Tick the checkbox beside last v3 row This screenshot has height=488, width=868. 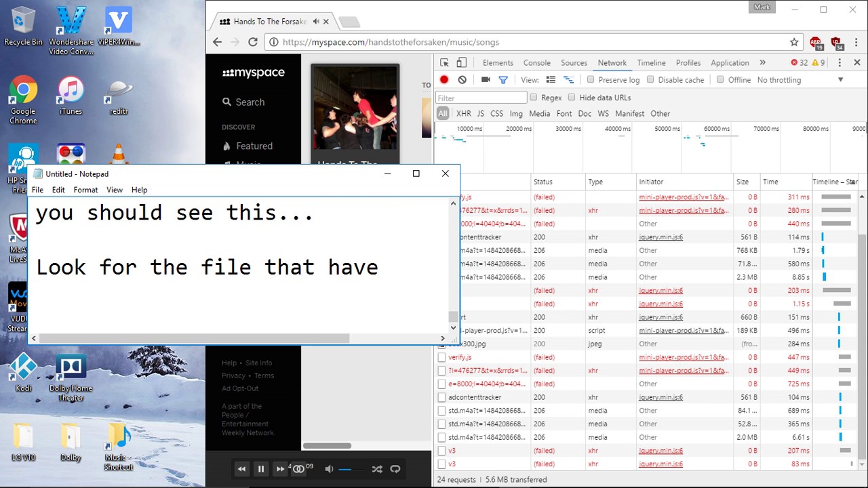[441, 464]
